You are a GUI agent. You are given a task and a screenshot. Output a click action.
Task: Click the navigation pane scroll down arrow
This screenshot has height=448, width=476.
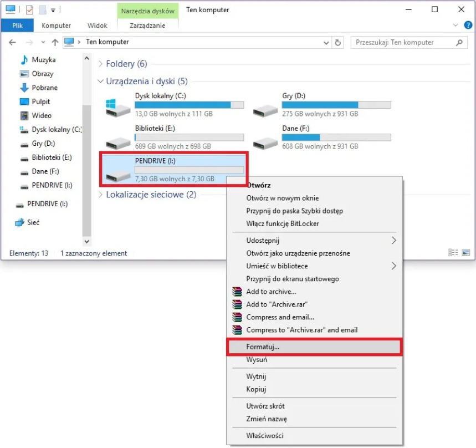point(86,242)
